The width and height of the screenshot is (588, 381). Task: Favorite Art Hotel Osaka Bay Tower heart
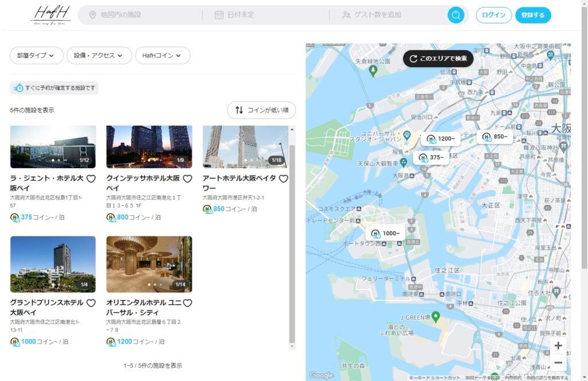[x=284, y=178]
